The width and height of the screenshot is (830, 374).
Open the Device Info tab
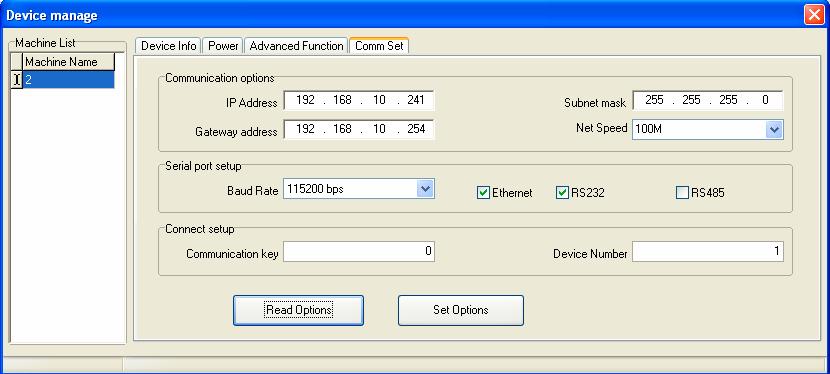point(168,46)
